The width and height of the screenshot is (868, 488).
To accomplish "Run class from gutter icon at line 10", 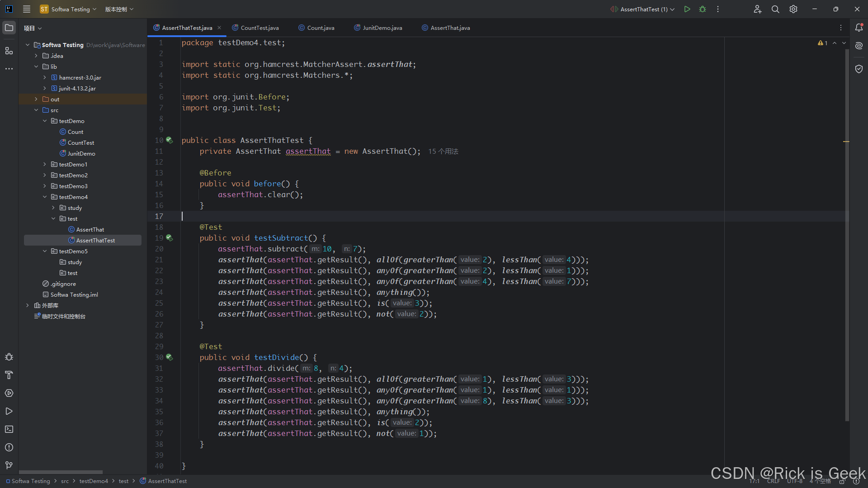I will coord(170,140).
